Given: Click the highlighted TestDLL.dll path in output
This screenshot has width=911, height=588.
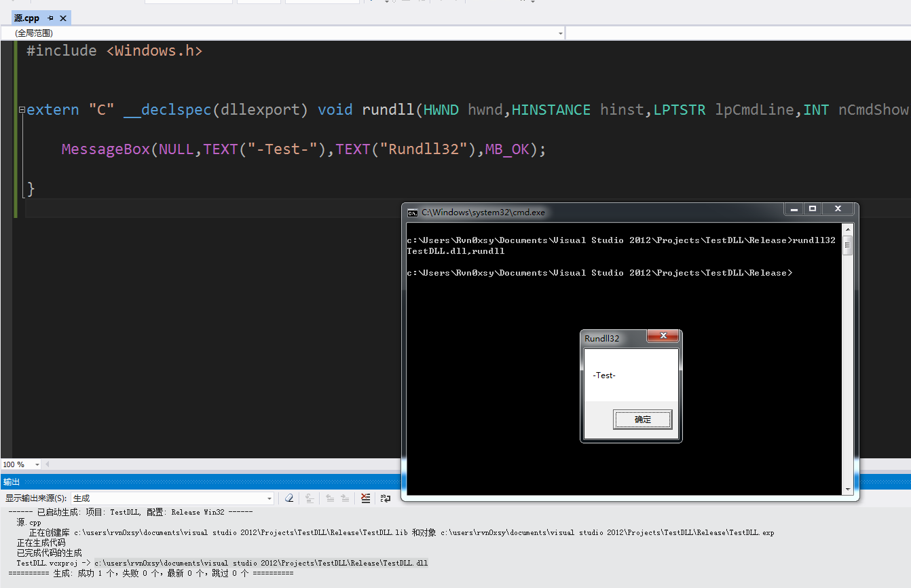Looking at the screenshot, I should 261,563.
